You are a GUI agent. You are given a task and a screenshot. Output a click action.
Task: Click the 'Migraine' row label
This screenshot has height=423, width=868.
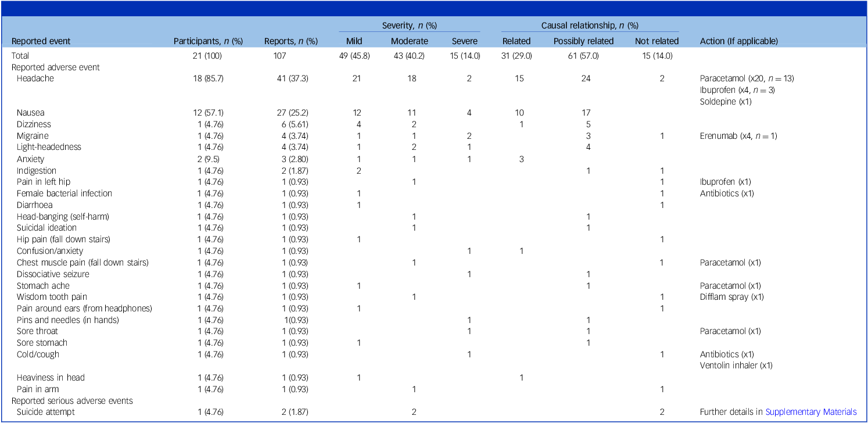33,136
